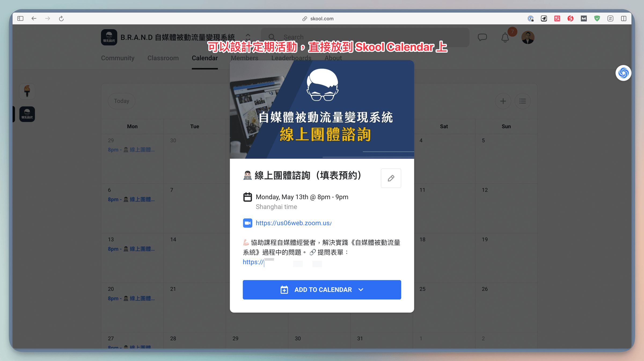Open the chat messages icon
This screenshot has height=361, width=644.
coord(482,37)
